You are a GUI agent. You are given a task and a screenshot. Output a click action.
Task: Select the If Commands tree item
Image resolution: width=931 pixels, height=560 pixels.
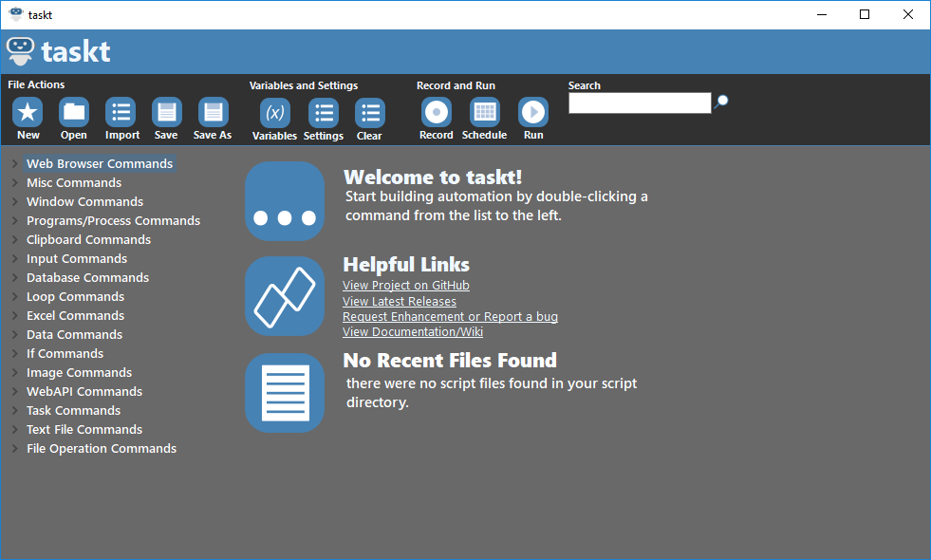click(65, 353)
